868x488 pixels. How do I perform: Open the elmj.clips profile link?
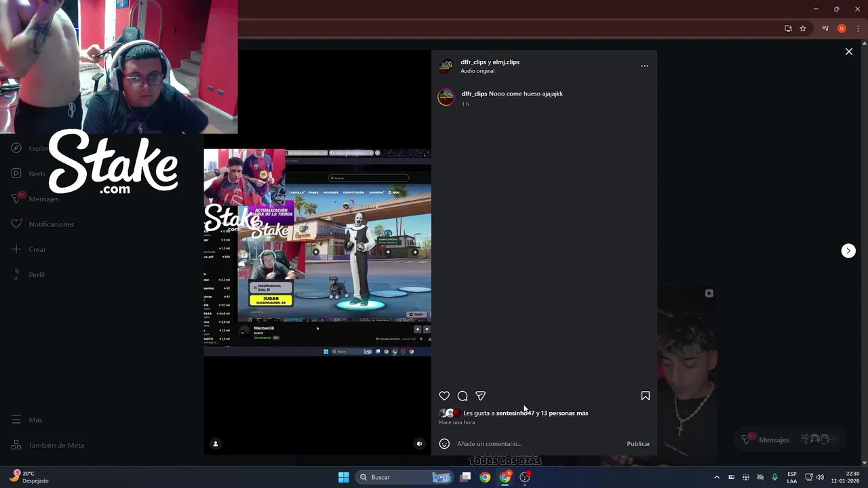(x=505, y=62)
